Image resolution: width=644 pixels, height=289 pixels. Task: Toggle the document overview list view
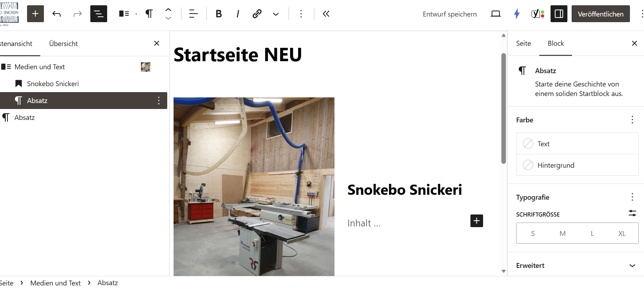tap(98, 14)
